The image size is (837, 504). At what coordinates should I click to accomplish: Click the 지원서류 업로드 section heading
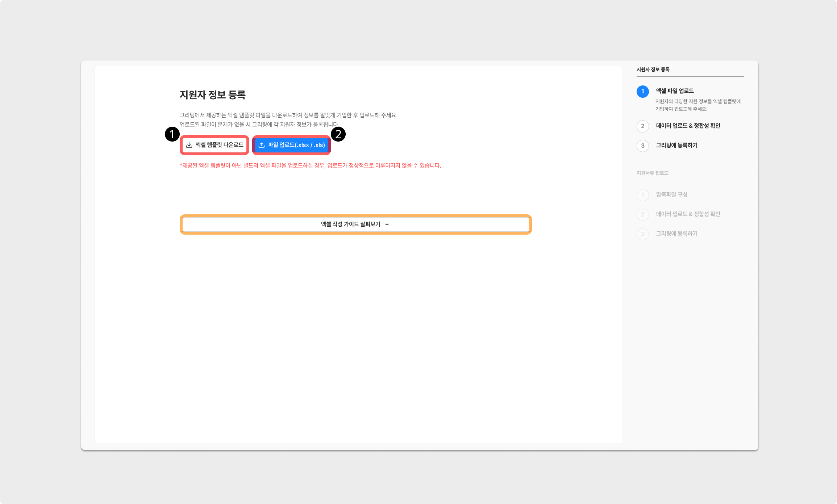(x=652, y=173)
